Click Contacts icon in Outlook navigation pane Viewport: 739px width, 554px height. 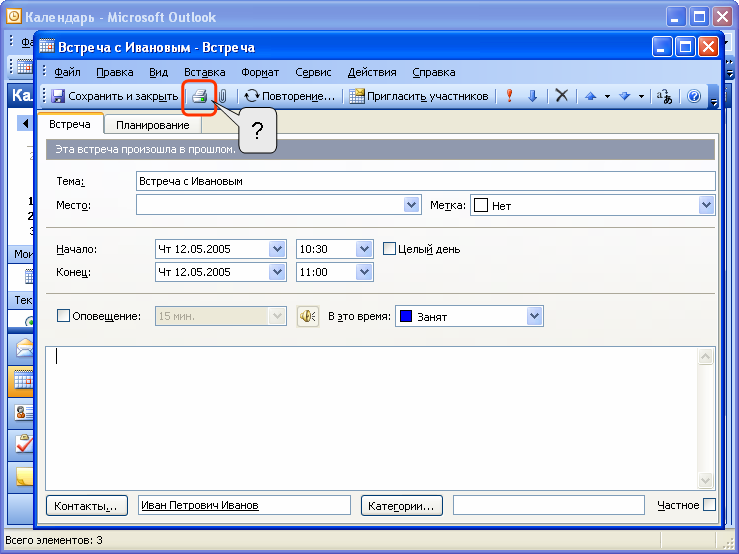[x=24, y=413]
